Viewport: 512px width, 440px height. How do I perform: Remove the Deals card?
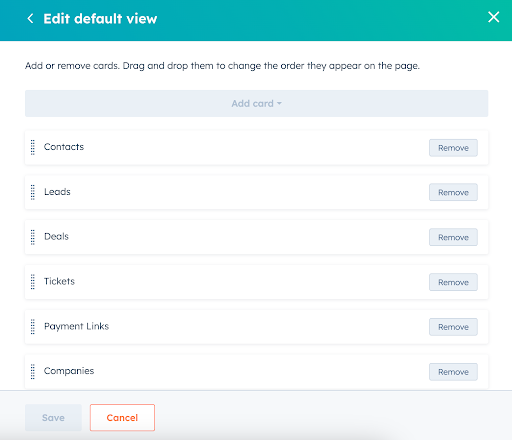(x=453, y=237)
